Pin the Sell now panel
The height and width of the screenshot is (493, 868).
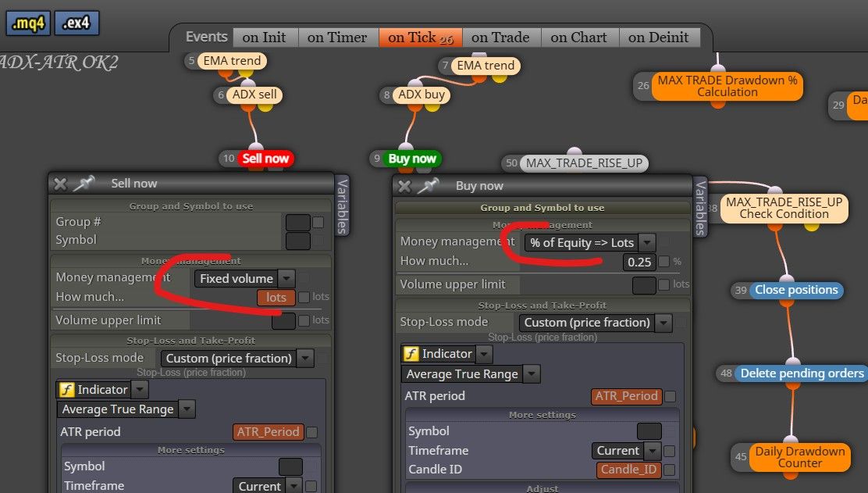pos(84,184)
